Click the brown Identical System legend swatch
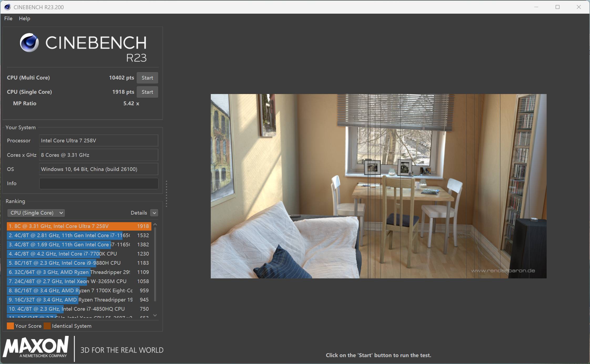 47,326
